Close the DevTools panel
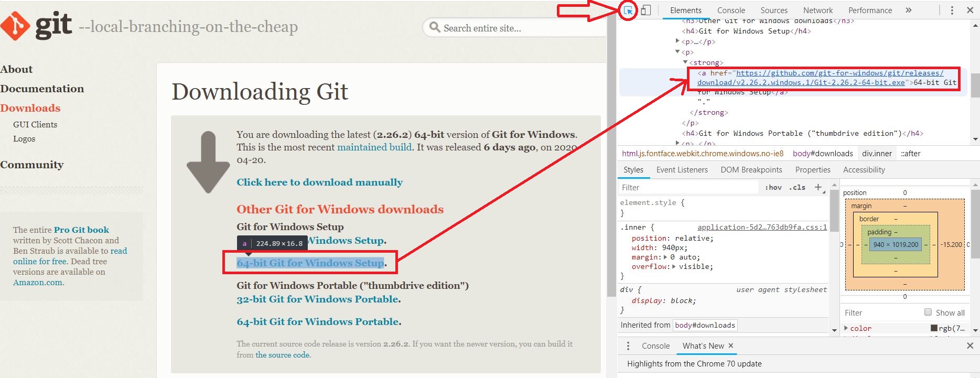The image size is (980, 378). [970, 10]
